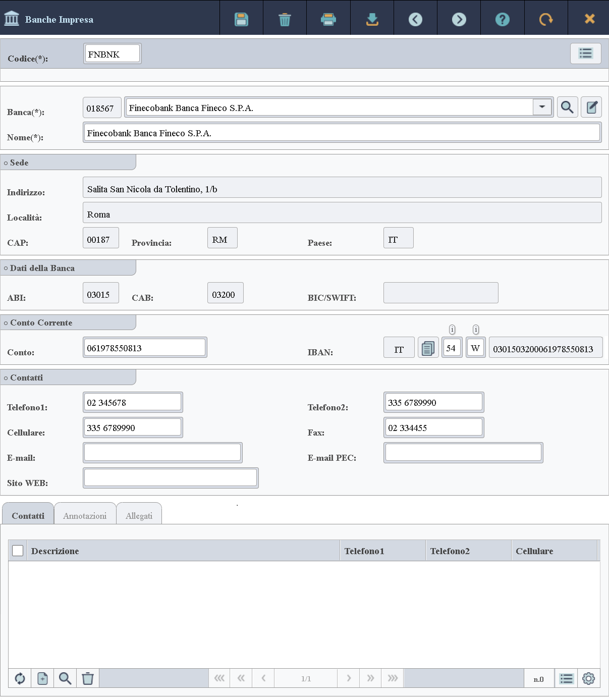Skip forward several pages in grid
This screenshot has height=700, width=609.
(371, 678)
